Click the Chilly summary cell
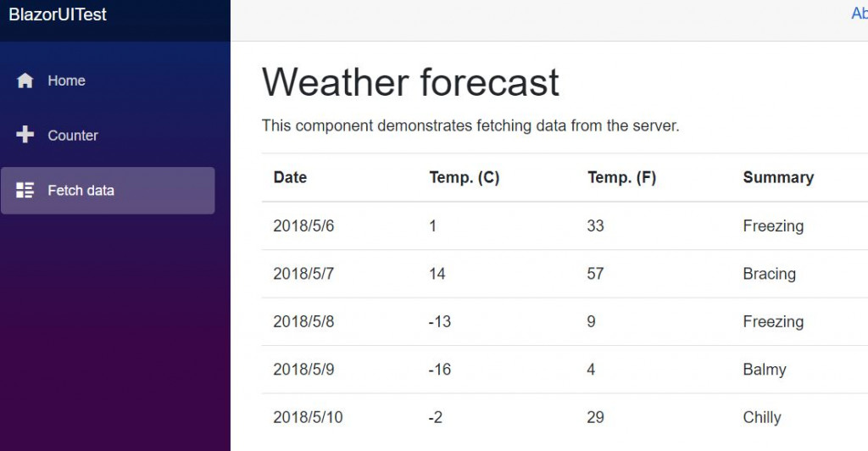 coord(762,417)
